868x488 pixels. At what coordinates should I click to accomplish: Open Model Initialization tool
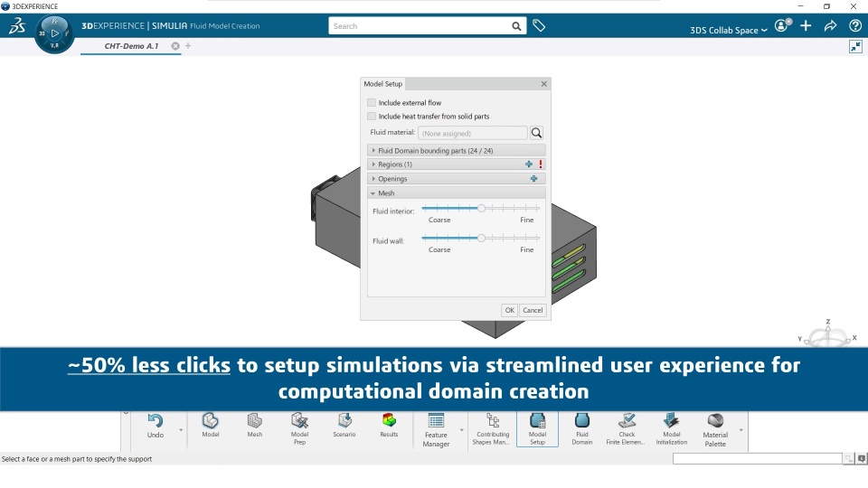pyautogui.click(x=672, y=428)
